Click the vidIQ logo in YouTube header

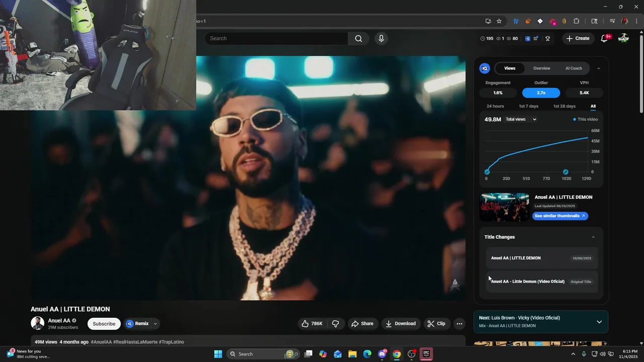pyautogui.click(x=528, y=38)
